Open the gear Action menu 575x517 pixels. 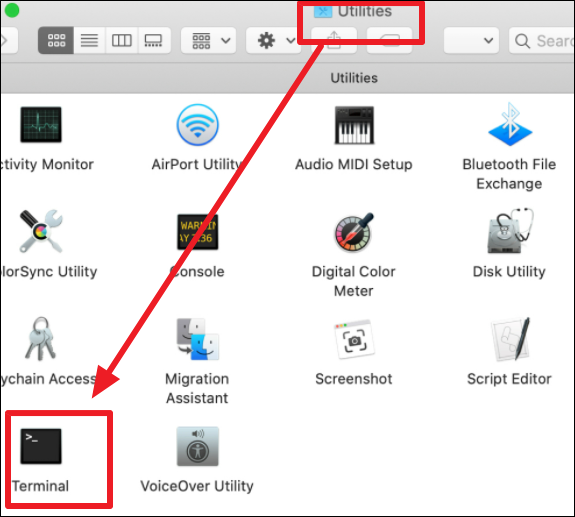pyautogui.click(x=273, y=40)
